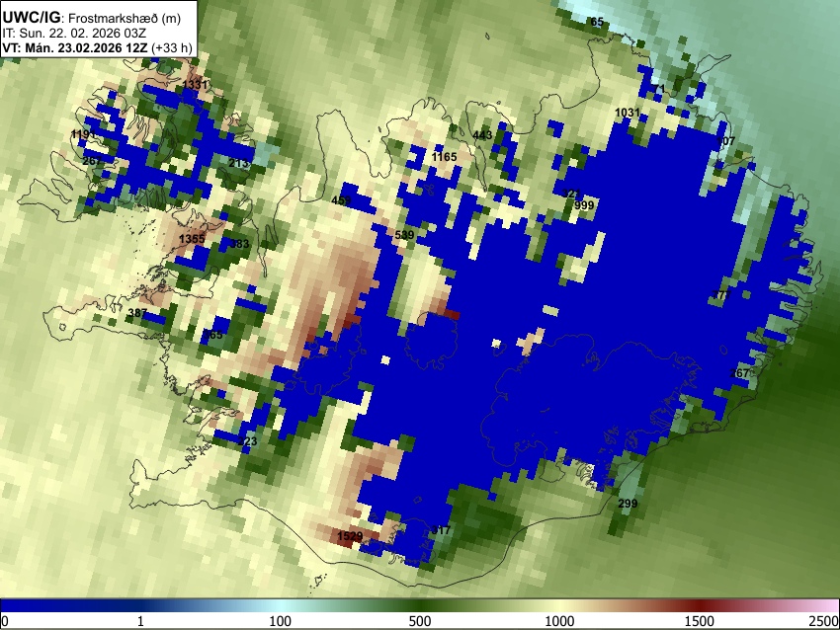Image resolution: width=840 pixels, height=630 pixels.
Task: Click the map value 1529
Action: point(350,536)
